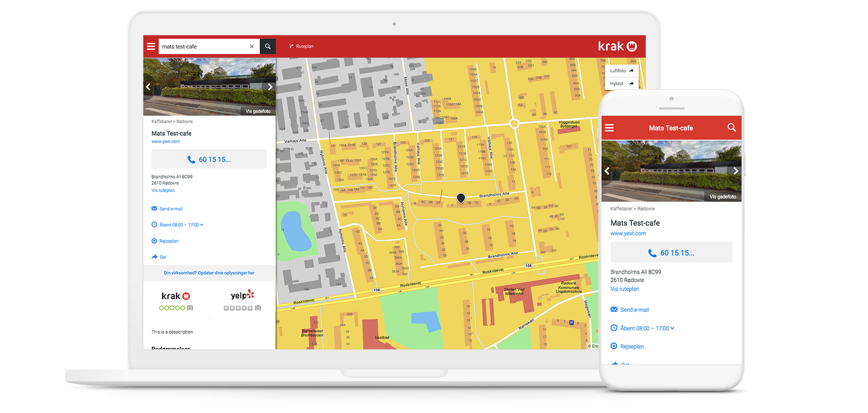Screen dimensions: 868x413
Task: Tap the mobile search icon
Action: [731, 128]
